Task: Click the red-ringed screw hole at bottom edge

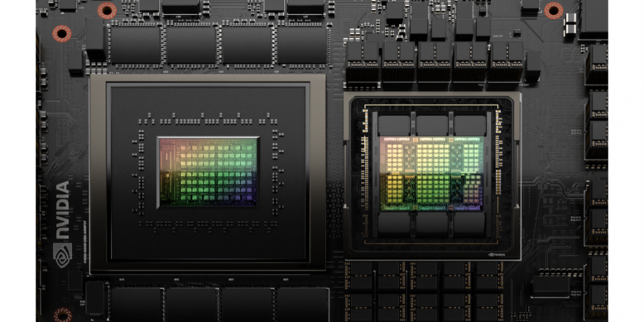Action: click(62, 315)
